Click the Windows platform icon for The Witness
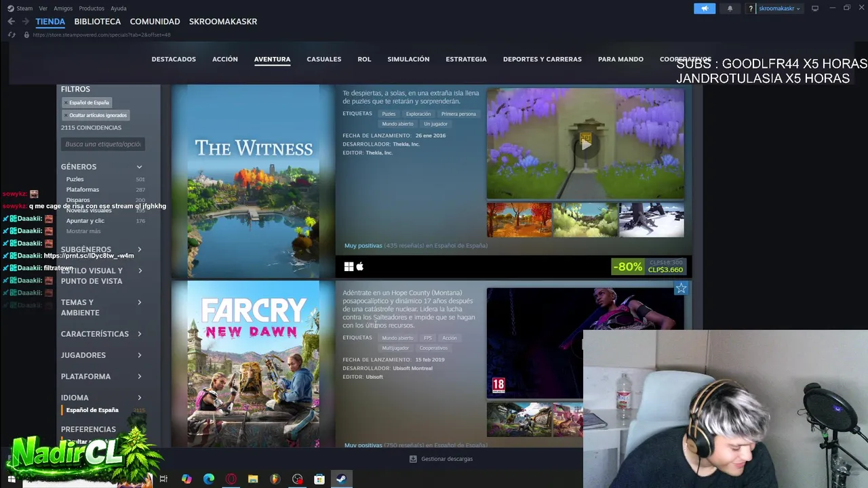This screenshot has height=488, width=868. coord(349,267)
